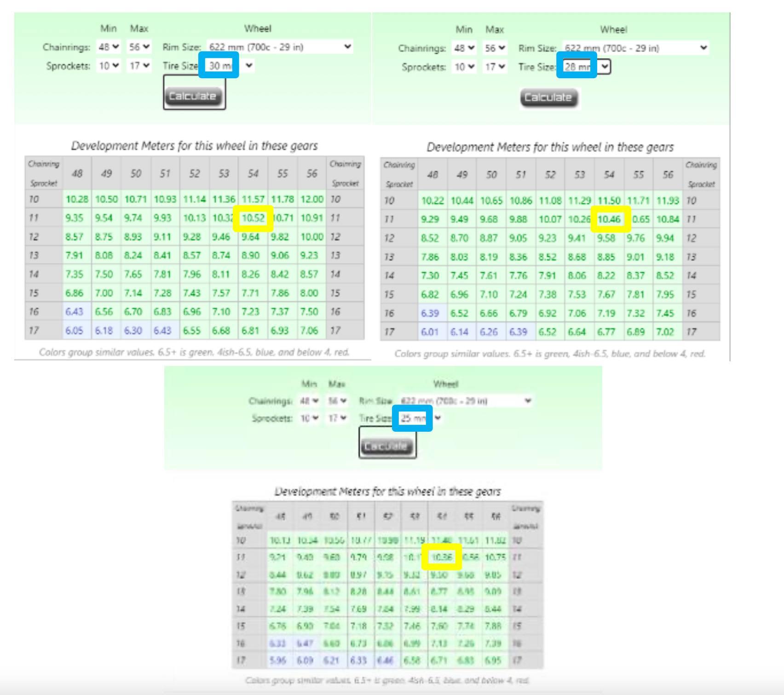
Task: Click Calculate in the 28 mm tire panel
Action: [x=548, y=98]
